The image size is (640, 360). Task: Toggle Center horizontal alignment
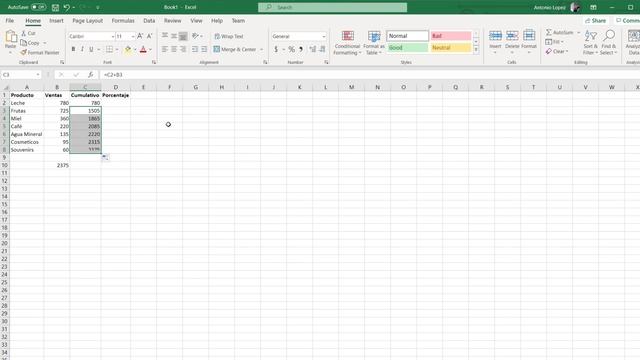[x=174, y=49]
